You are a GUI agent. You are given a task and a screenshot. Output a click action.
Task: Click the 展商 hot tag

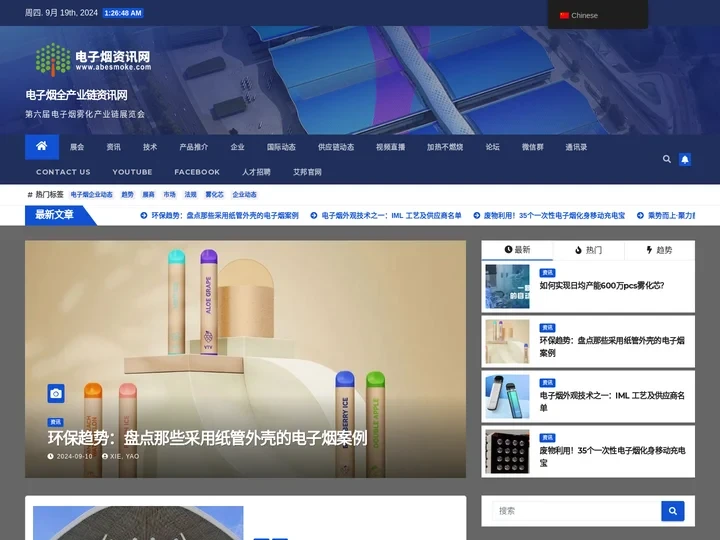[148, 194]
